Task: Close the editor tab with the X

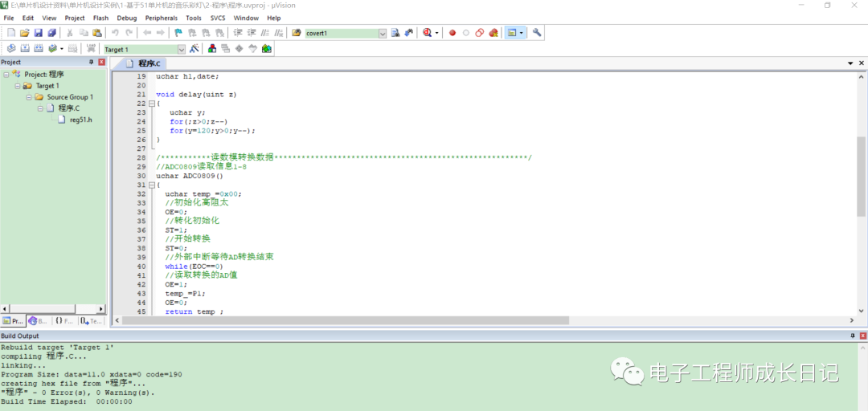Action: [862, 63]
